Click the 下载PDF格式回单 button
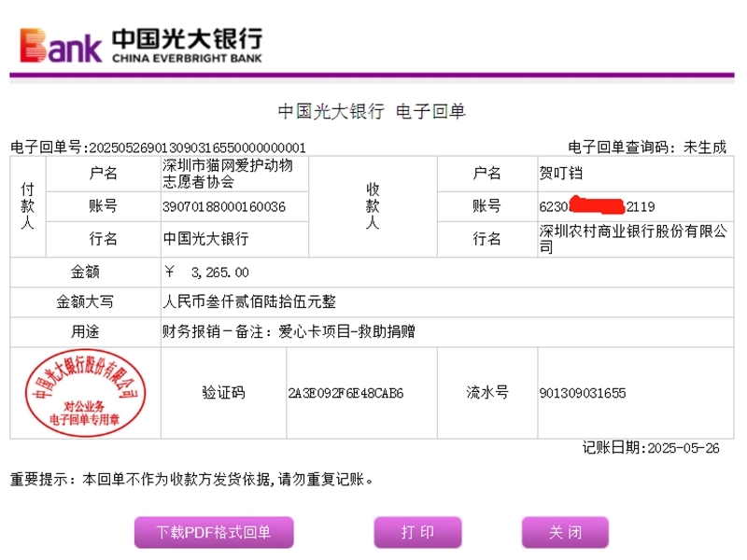This screenshot has width=747, height=560. [x=214, y=532]
